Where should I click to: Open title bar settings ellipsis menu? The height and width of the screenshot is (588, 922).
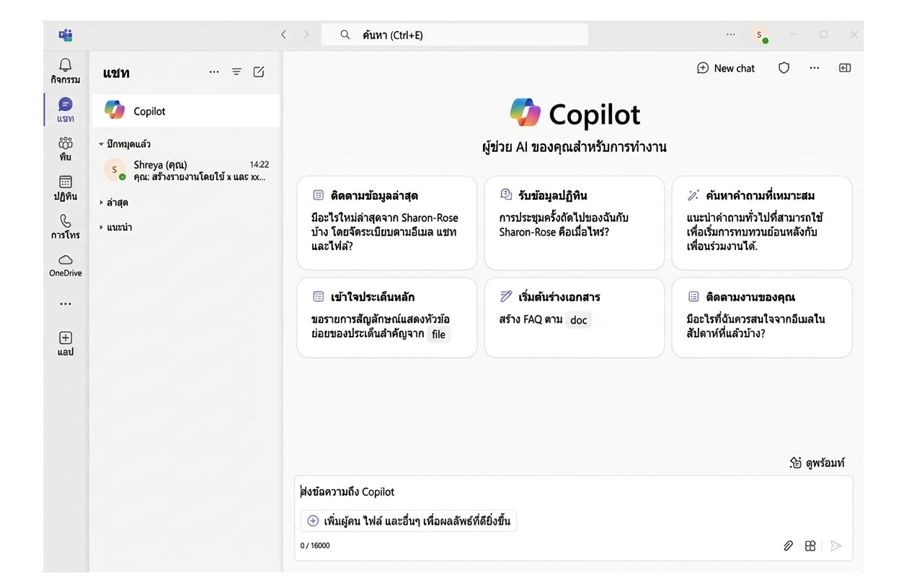click(x=731, y=35)
